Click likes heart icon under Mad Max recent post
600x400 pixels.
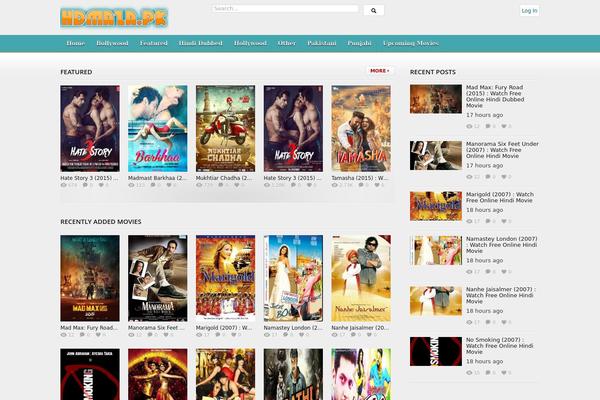pos(504,126)
